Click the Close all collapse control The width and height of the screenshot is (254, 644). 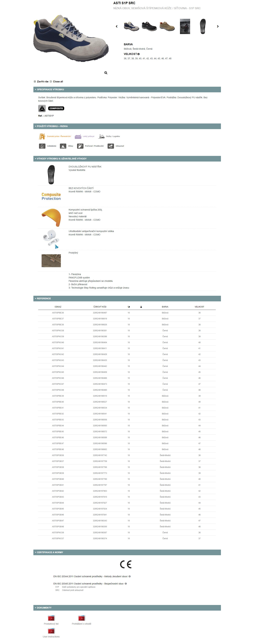56,82
